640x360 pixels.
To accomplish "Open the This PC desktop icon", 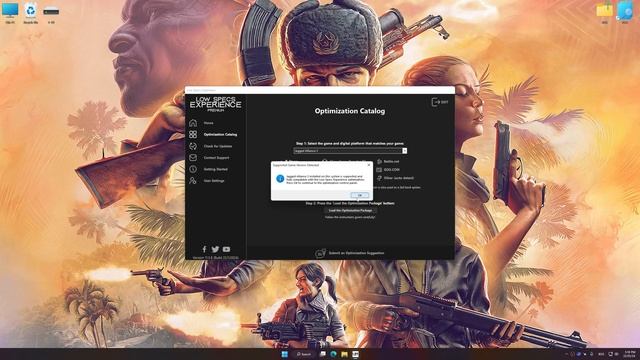I will tap(10, 12).
